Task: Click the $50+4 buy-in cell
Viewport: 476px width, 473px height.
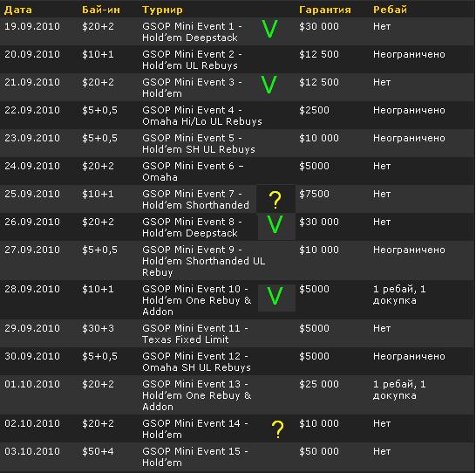Action: point(98,451)
